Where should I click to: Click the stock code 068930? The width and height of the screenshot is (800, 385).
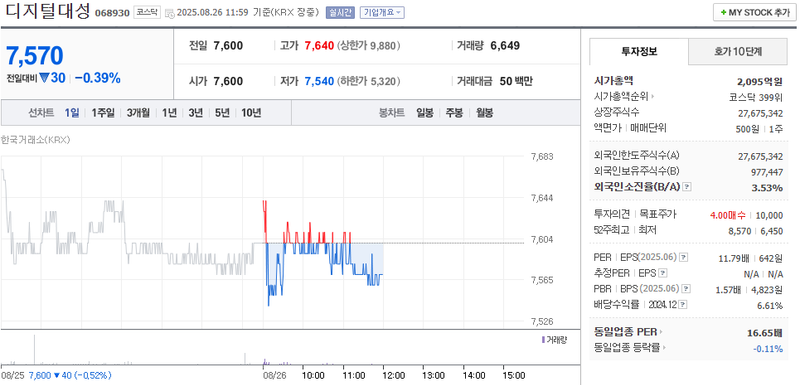(x=112, y=13)
